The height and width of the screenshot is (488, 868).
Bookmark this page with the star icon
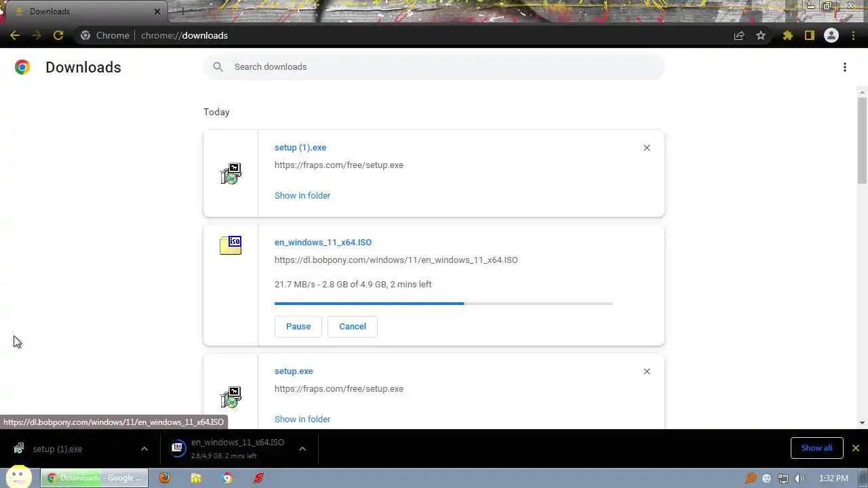(x=761, y=35)
